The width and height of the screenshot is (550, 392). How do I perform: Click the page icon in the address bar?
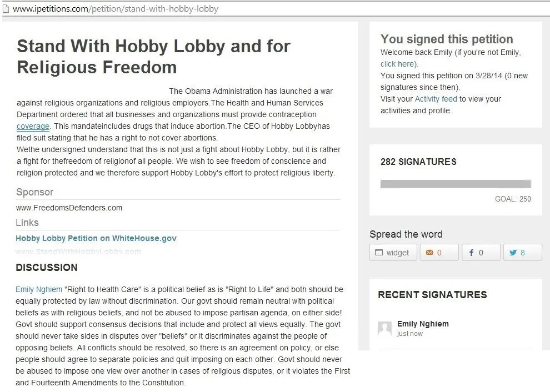click(6, 8)
